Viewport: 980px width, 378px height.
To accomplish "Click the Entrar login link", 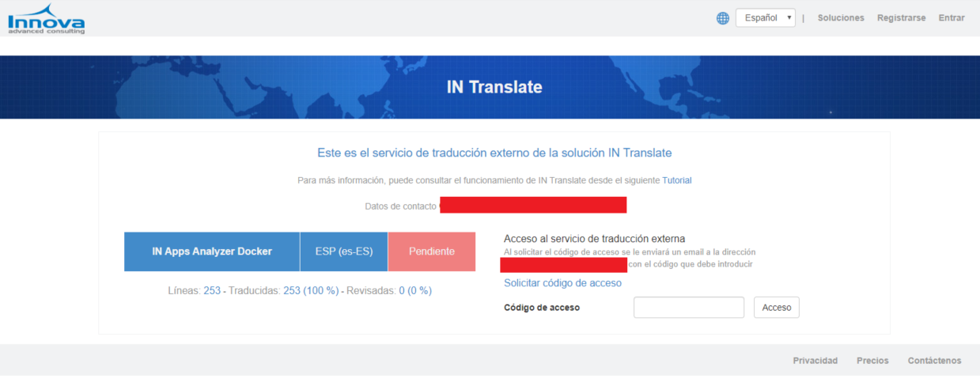I will 952,18.
